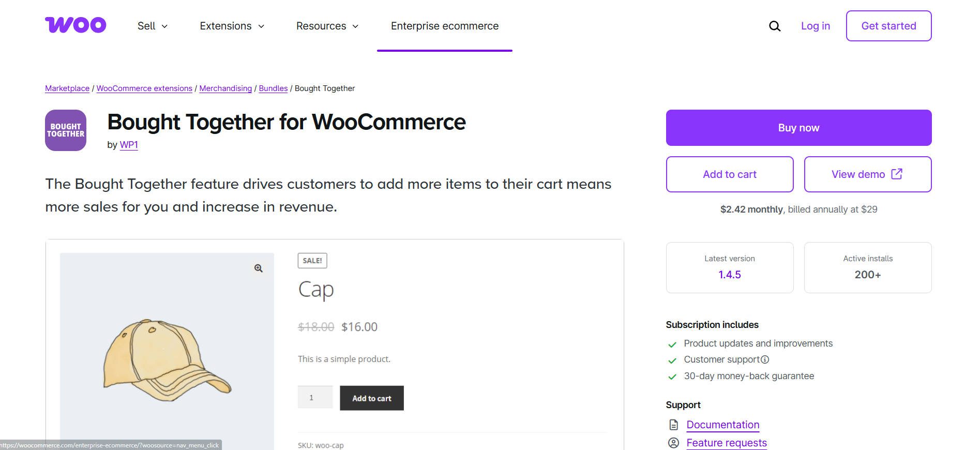Expand the Sell dropdown menu

coord(152,26)
